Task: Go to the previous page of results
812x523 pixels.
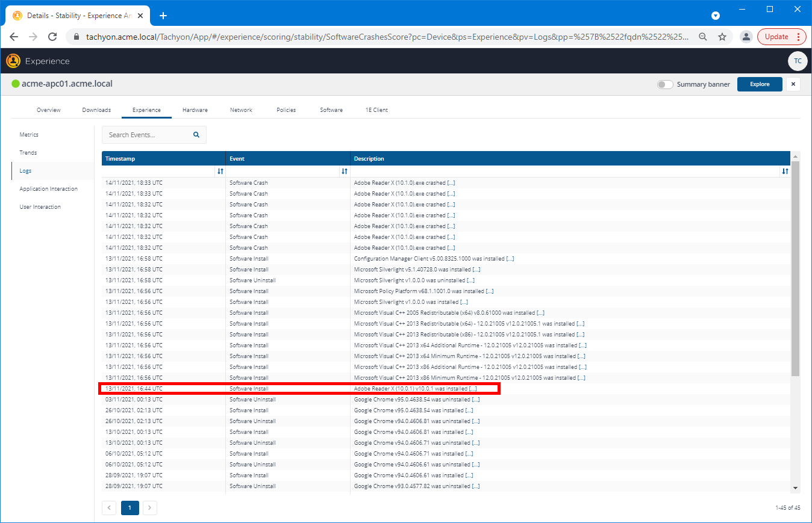Action: [x=109, y=508]
